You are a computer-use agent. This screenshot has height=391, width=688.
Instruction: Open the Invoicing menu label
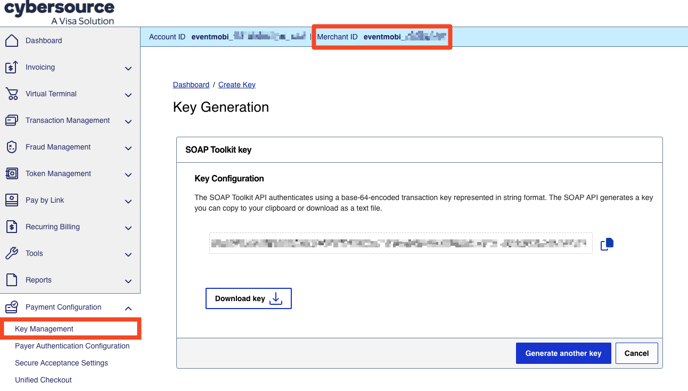[40, 67]
